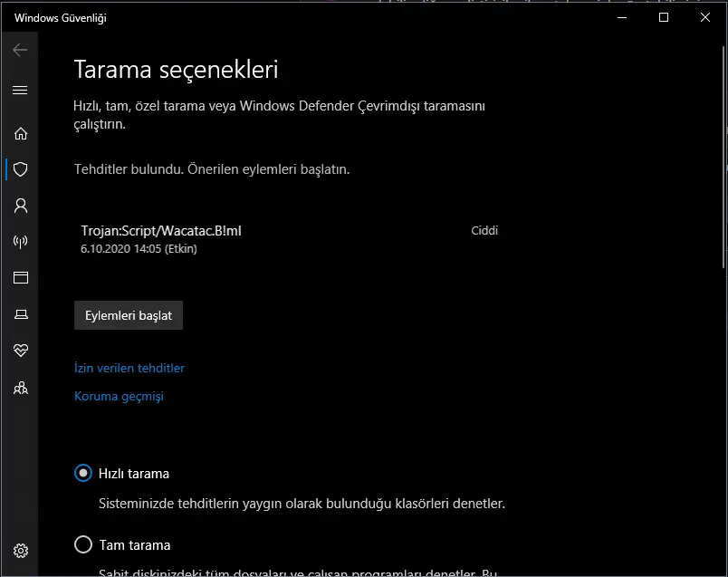Minimize the Windows Güvenliği window
The height and width of the screenshot is (577, 728).
622,17
